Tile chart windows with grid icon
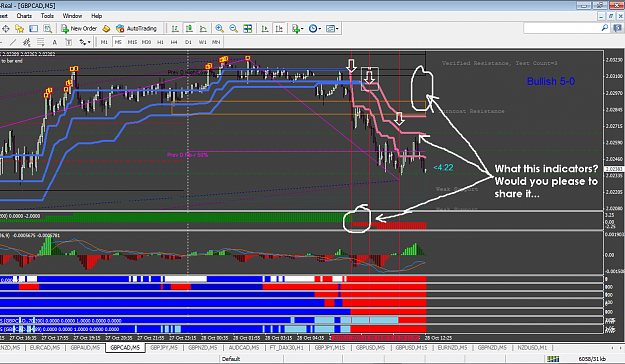625x364 pixels. [248, 29]
